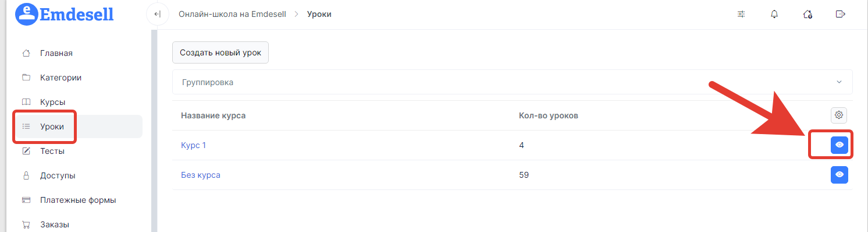Click the Создать новый урок button
The height and width of the screenshot is (232, 868).
pos(220,52)
